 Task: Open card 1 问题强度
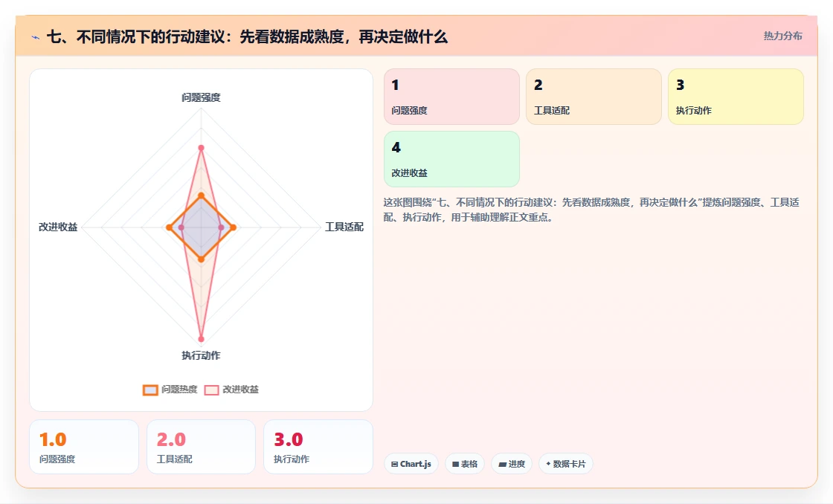click(x=451, y=97)
